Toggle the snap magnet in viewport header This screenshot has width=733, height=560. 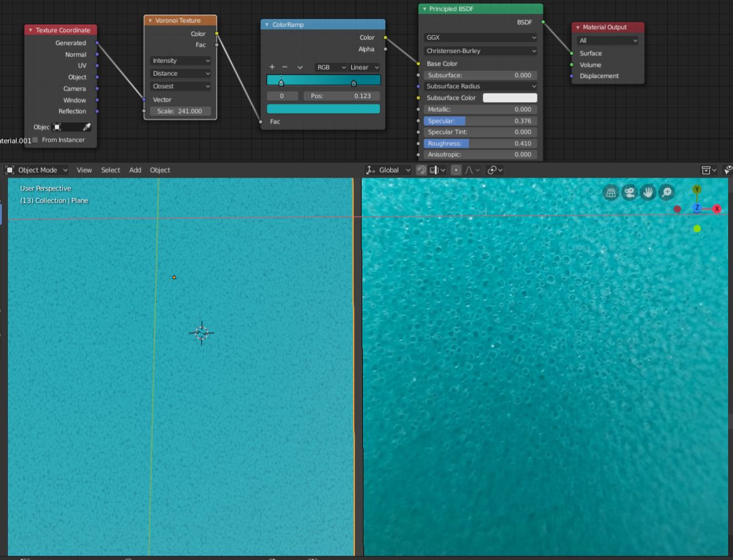pos(421,170)
